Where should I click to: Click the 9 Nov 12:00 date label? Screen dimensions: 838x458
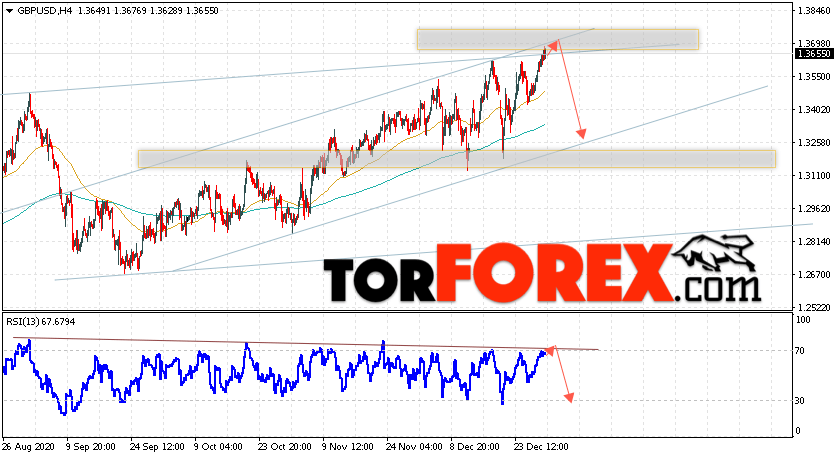point(347,447)
